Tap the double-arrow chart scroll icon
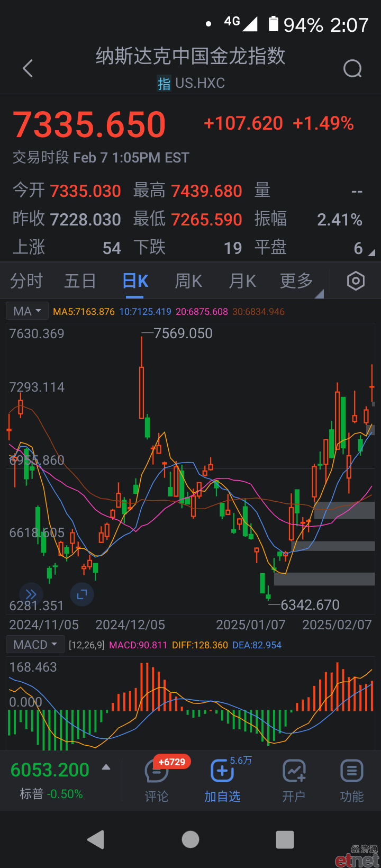381x868 pixels. [31, 594]
